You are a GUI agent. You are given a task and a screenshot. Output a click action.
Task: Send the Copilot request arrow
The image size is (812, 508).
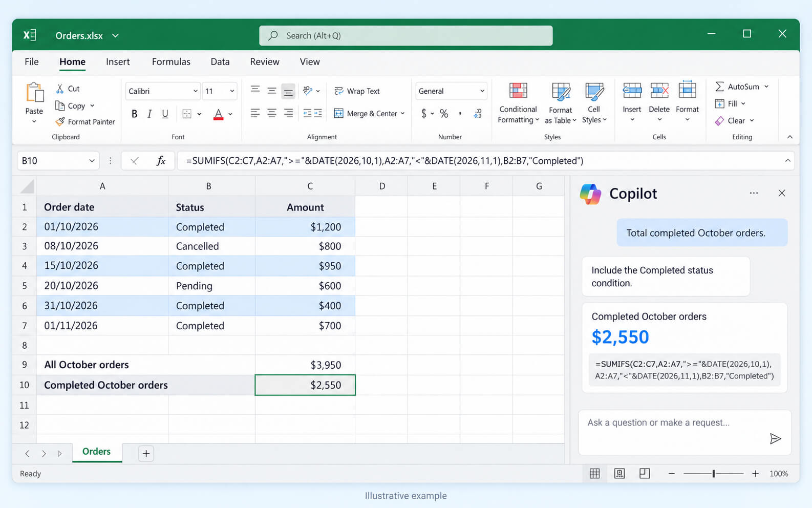(775, 438)
